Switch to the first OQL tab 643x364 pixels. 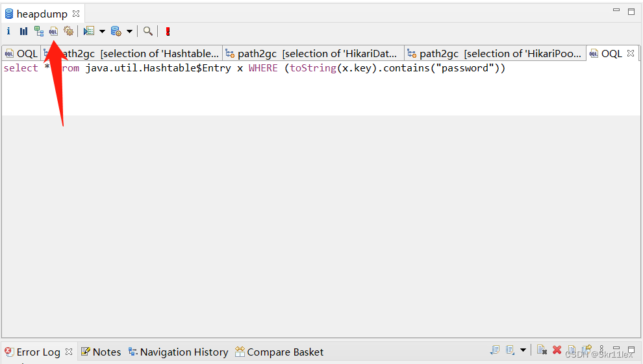(x=21, y=54)
